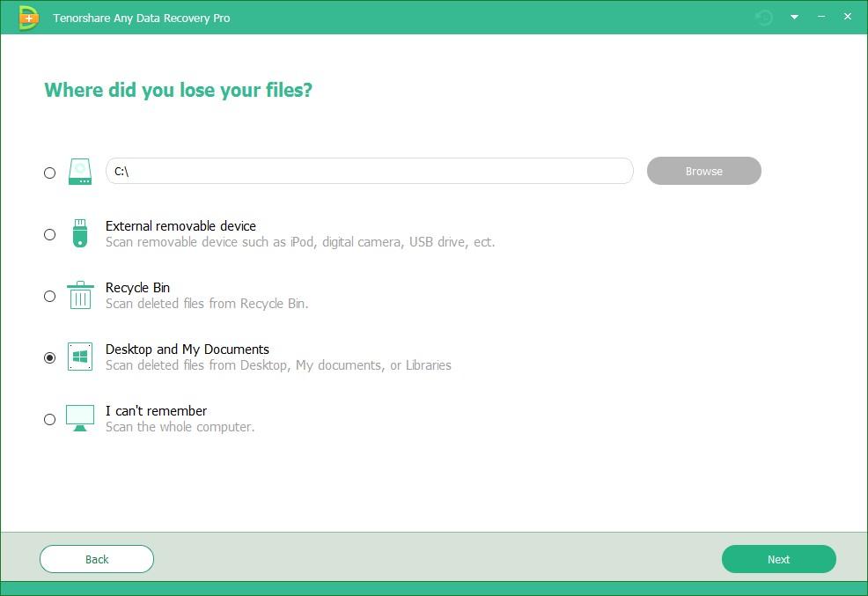This screenshot has width=868, height=596.
Task: Click 'Scan removable device such as iPod' description
Action: 300,242
